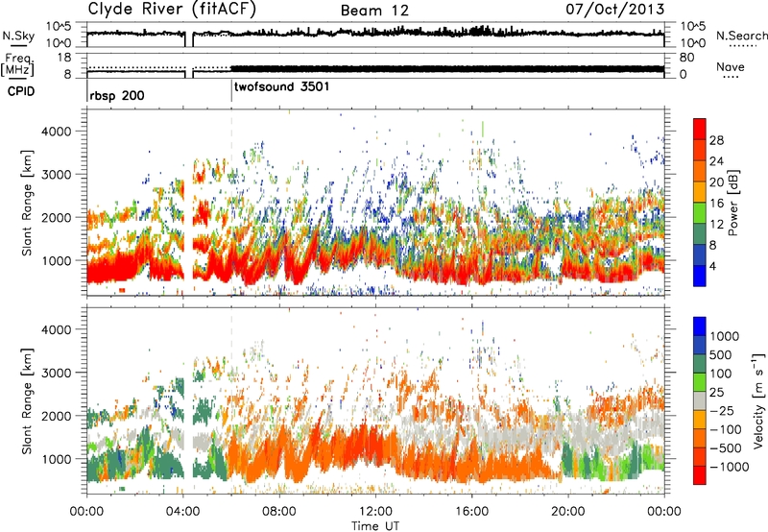Click the 'twofsound 3501' CPID marker
This screenshot has width=768, height=532.
click(282, 87)
